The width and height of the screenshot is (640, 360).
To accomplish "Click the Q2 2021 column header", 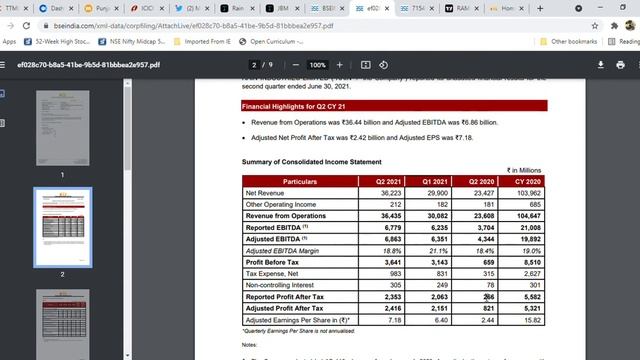I will coord(388,182).
